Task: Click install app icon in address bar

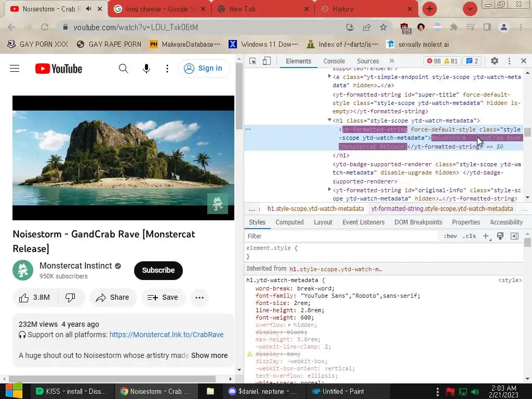Action: [350, 27]
